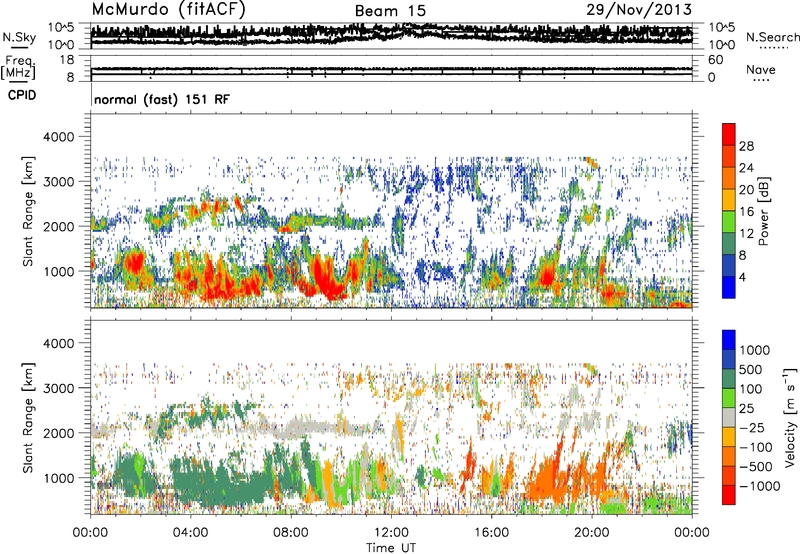Click the 'N.Search' legend label
This screenshot has width=800, height=554.
coord(773,37)
